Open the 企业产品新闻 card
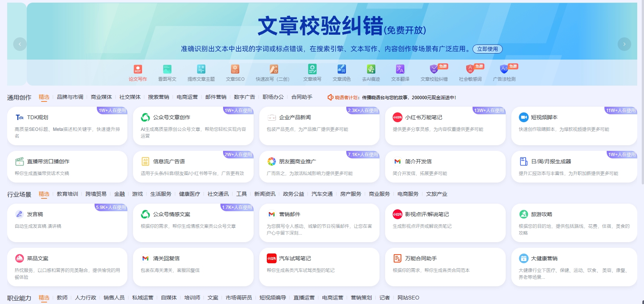This screenshot has width=644, height=304. click(319, 126)
